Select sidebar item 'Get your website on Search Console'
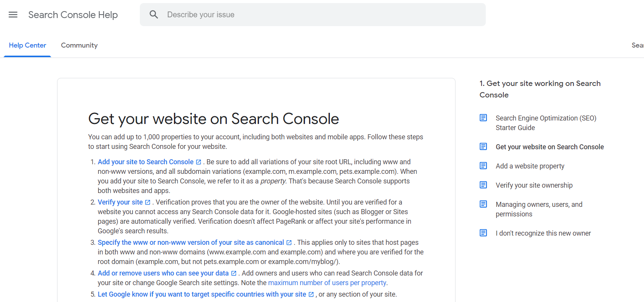This screenshot has width=644, height=302. (x=550, y=147)
